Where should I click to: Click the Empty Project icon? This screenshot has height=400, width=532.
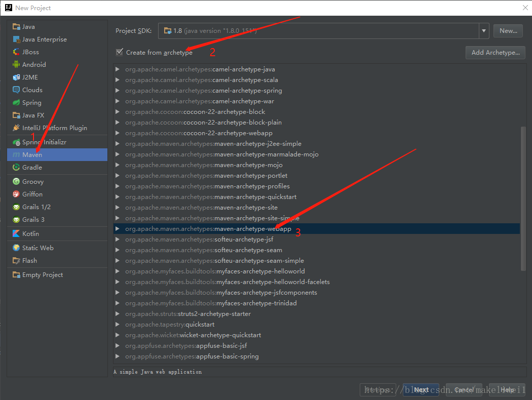(x=16, y=275)
